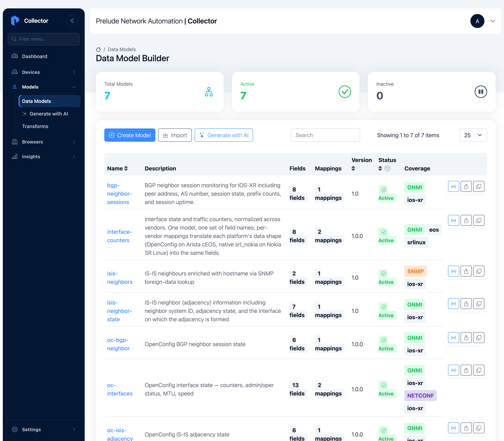
Task: Open Generate with AI sidebar item
Action: point(50,114)
